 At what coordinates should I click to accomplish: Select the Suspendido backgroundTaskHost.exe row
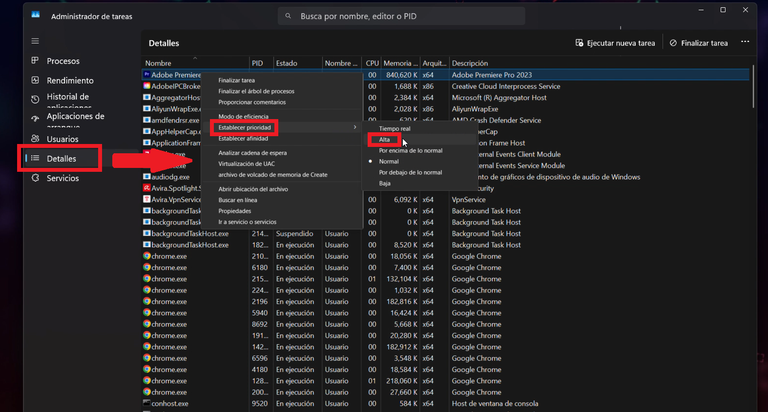tap(446, 234)
